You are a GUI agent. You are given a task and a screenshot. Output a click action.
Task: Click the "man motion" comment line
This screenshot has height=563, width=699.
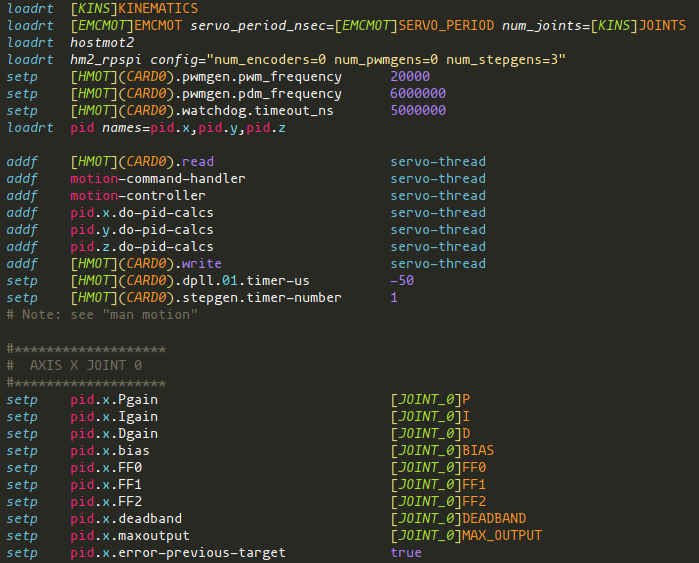(102, 315)
